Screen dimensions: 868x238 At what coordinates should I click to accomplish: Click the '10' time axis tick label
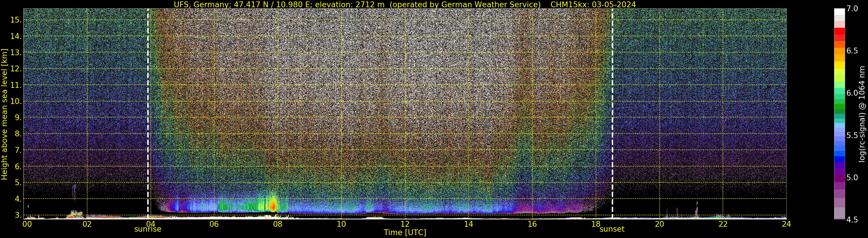click(x=341, y=224)
